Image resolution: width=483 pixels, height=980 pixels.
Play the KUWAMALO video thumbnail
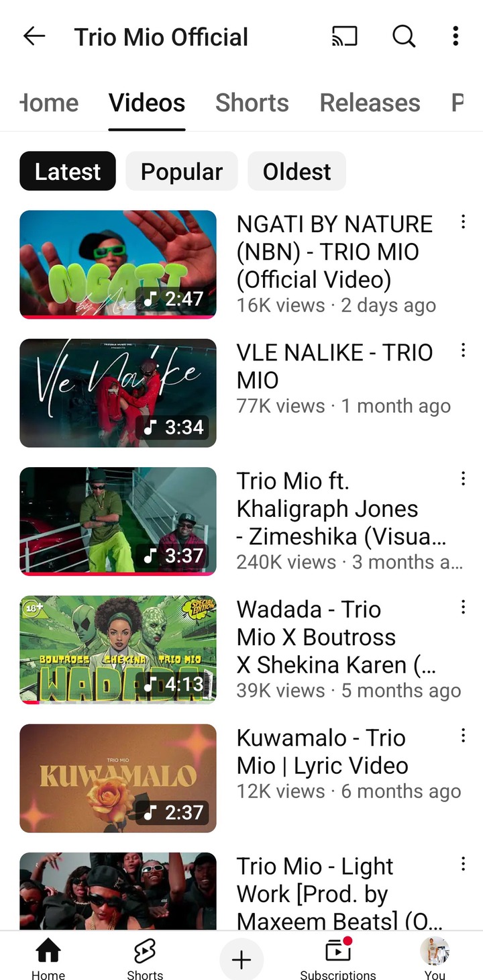point(118,778)
